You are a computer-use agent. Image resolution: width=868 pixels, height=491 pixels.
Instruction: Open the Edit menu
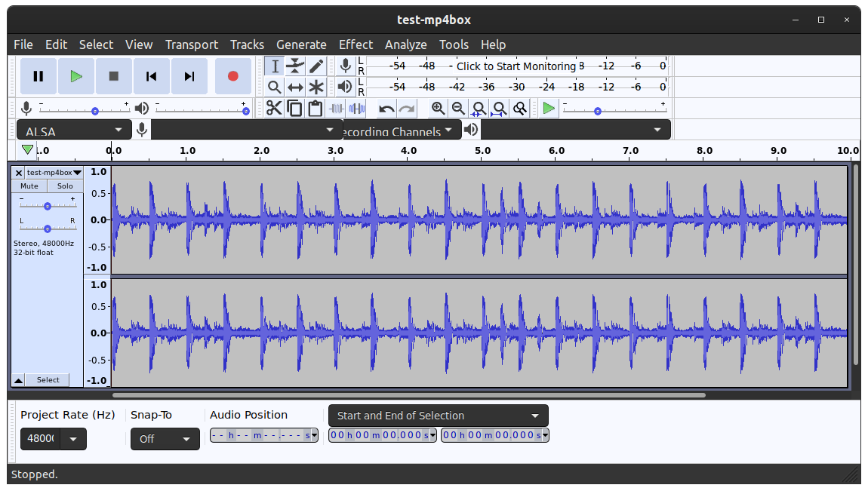tap(56, 44)
